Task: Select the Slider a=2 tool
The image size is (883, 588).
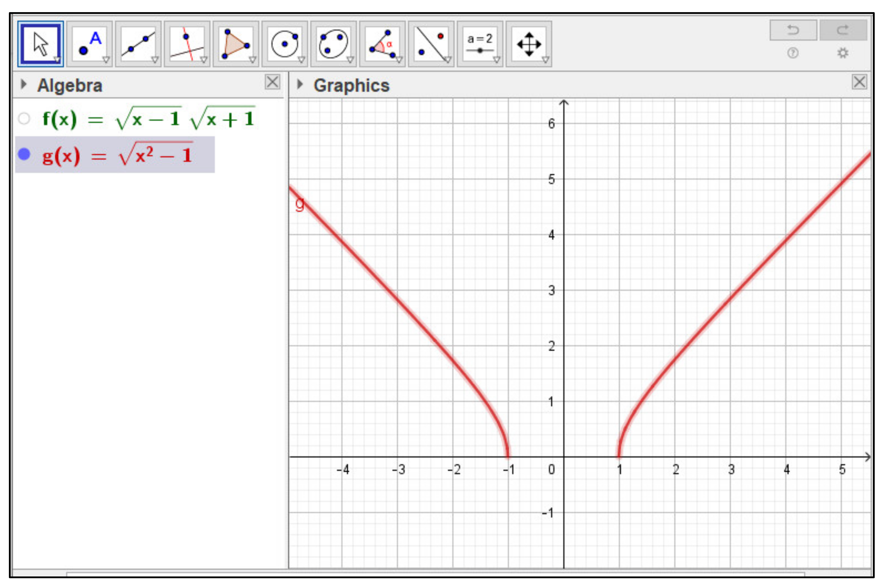Action: pyautogui.click(x=479, y=44)
